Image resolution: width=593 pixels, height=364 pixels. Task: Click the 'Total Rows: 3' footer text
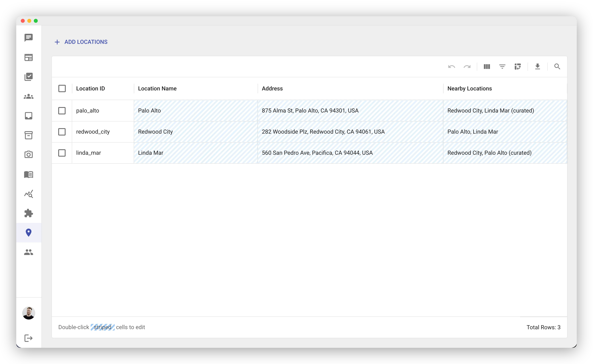coord(543,327)
